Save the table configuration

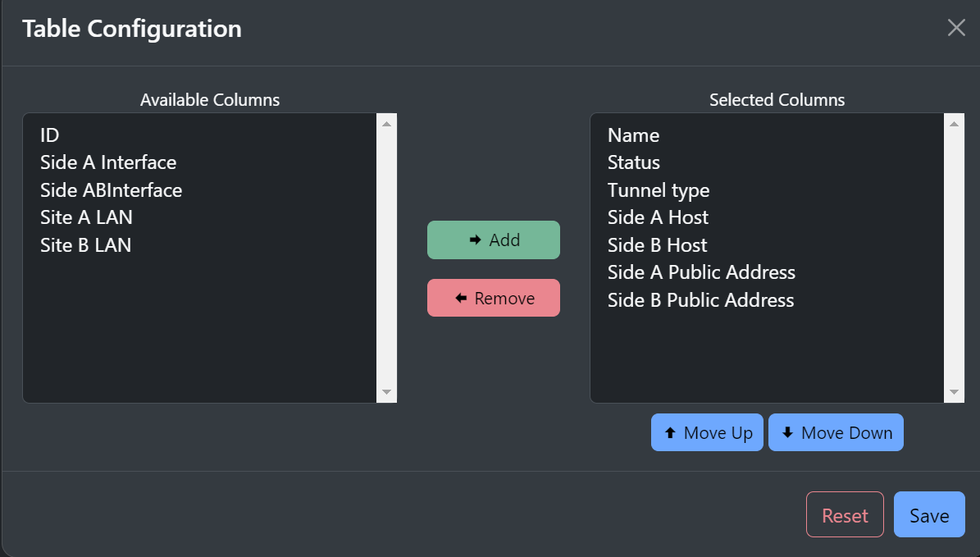click(929, 514)
